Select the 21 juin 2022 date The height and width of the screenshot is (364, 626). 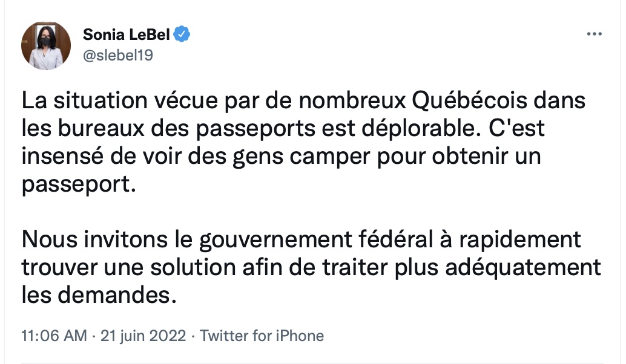point(143,336)
